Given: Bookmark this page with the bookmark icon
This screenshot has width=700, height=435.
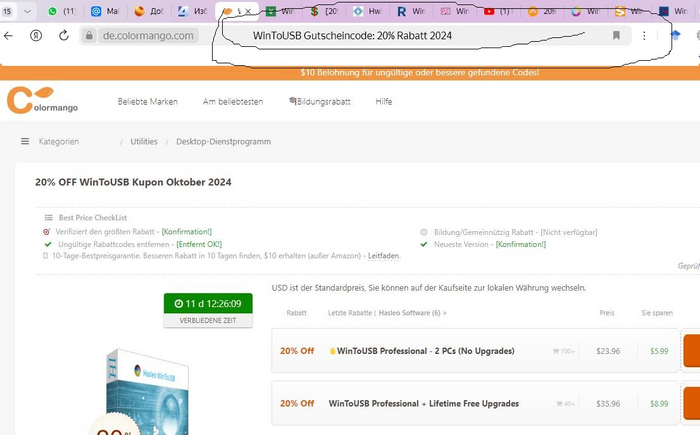Looking at the screenshot, I should pos(616,35).
